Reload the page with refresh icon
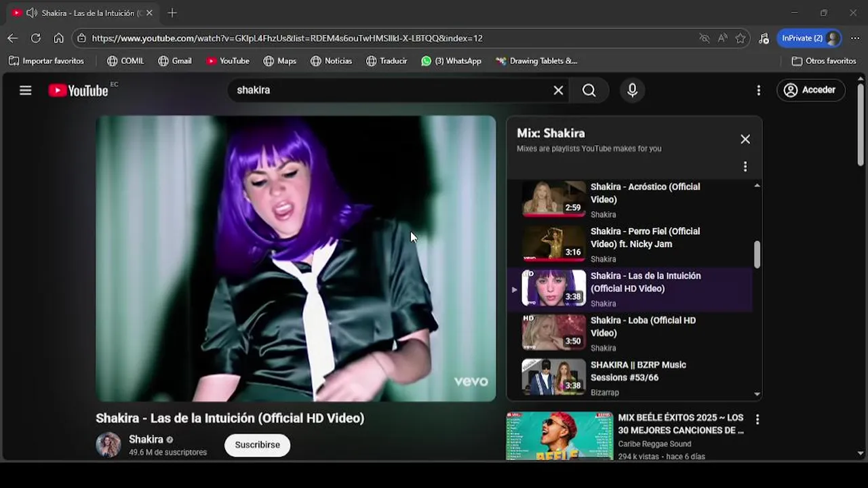 36,39
